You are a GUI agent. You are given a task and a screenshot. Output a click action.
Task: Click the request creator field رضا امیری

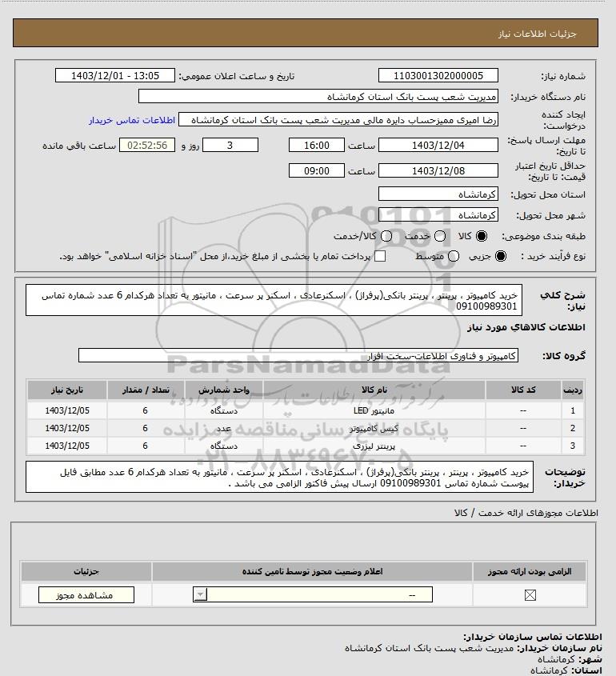pos(338,120)
